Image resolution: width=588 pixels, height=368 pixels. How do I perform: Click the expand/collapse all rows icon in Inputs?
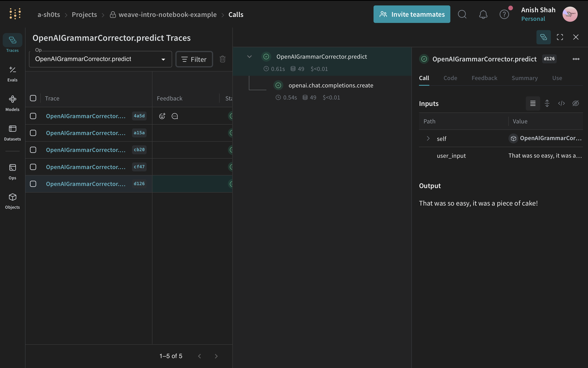(x=547, y=103)
